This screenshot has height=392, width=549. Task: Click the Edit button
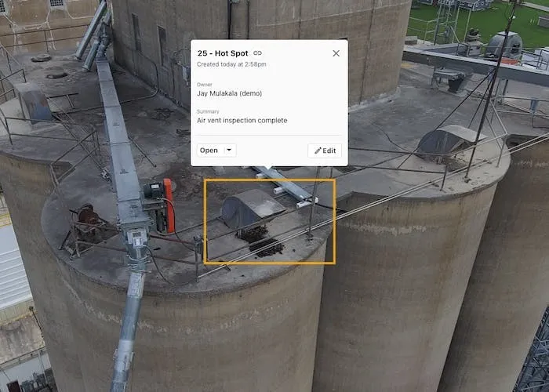click(x=325, y=151)
